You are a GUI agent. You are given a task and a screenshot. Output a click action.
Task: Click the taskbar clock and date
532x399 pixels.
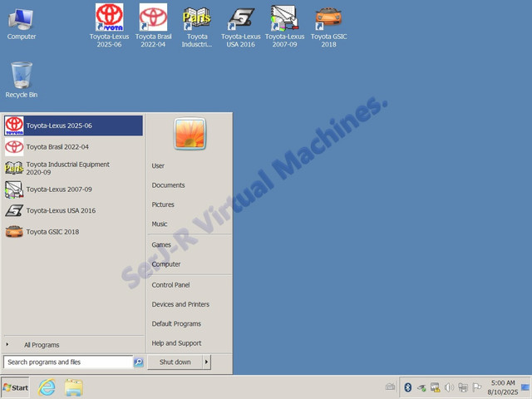tap(503, 387)
